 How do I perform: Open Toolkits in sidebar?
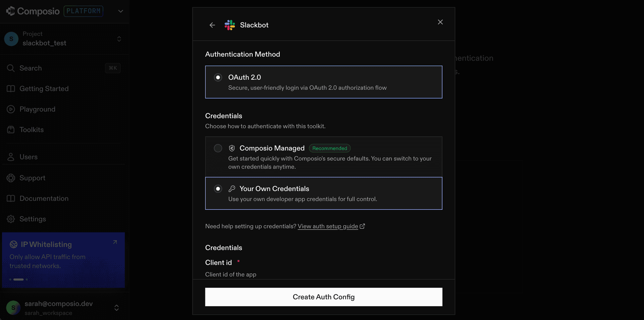click(x=32, y=130)
